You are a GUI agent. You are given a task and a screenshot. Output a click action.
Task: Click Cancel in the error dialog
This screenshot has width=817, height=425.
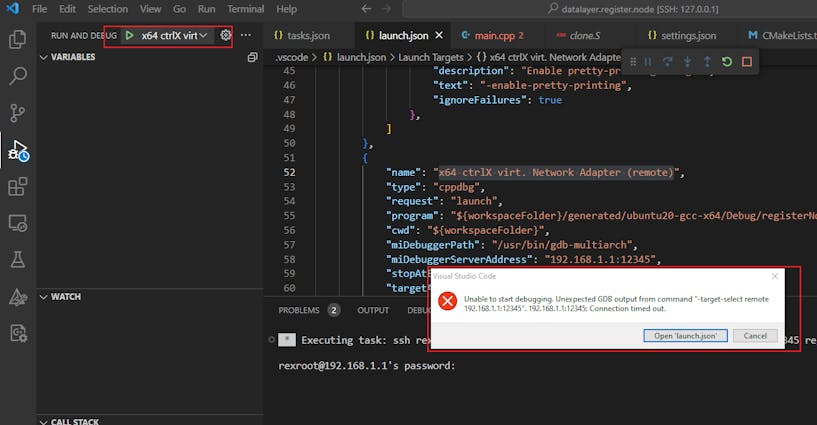coord(754,335)
